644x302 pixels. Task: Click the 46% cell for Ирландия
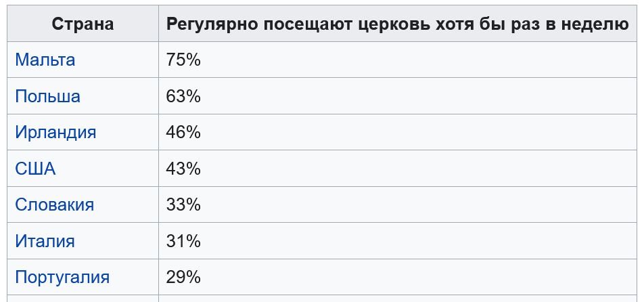183,132
